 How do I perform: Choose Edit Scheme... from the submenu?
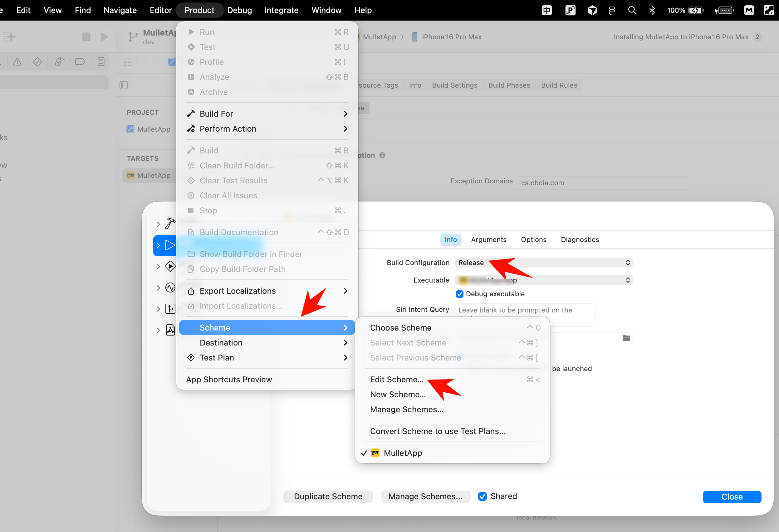point(452,379)
